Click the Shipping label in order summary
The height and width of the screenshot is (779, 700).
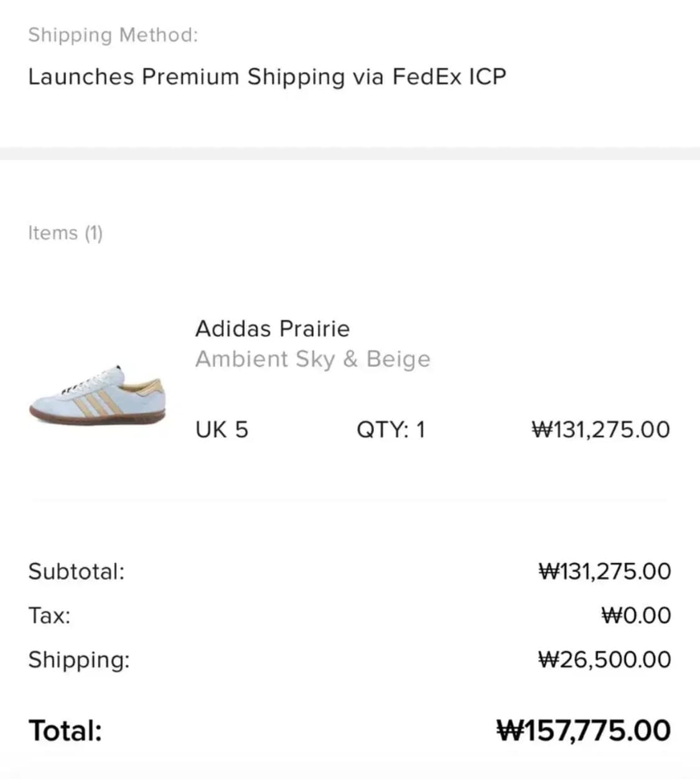click(79, 660)
